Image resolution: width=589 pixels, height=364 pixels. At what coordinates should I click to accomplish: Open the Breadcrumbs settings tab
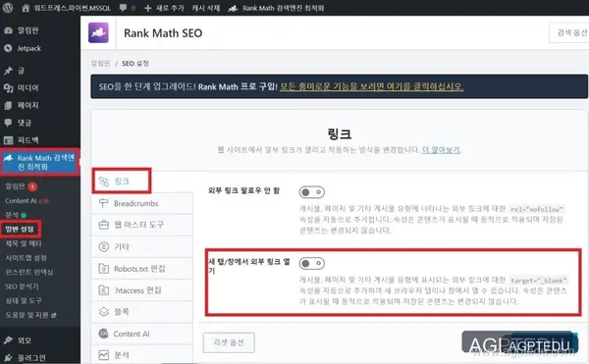click(x=142, y=203)
